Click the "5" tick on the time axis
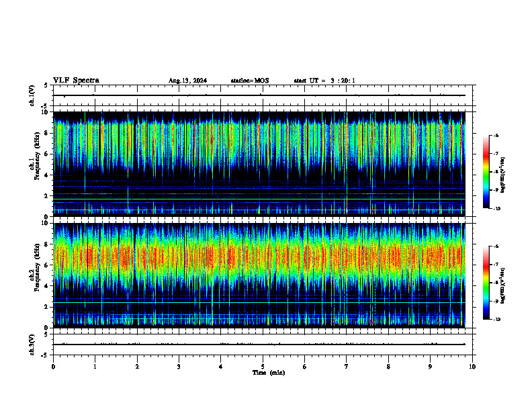 tap(263, 367)
